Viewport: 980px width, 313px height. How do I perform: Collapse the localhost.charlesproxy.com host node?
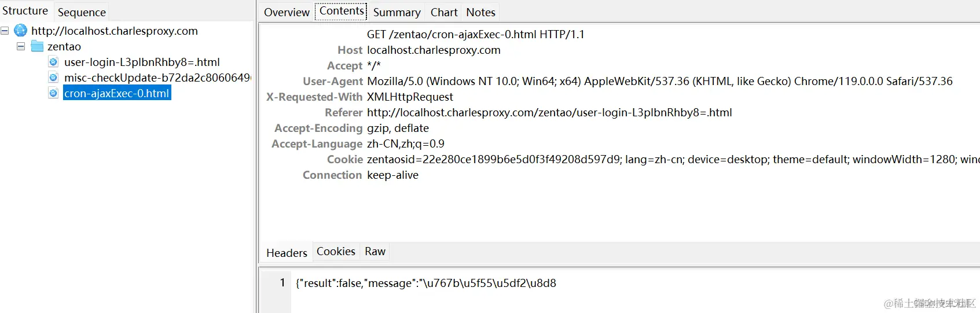click(x=5, y=31)
